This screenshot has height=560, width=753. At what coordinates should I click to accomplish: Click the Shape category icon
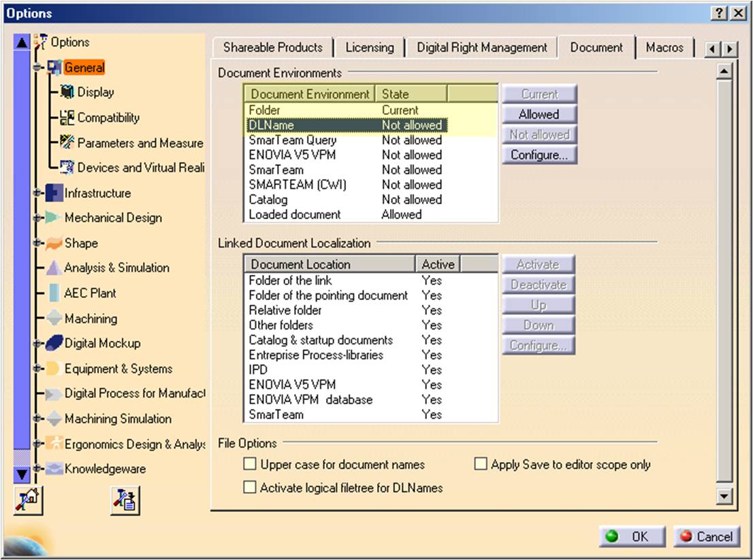click(x=54, y=243)
